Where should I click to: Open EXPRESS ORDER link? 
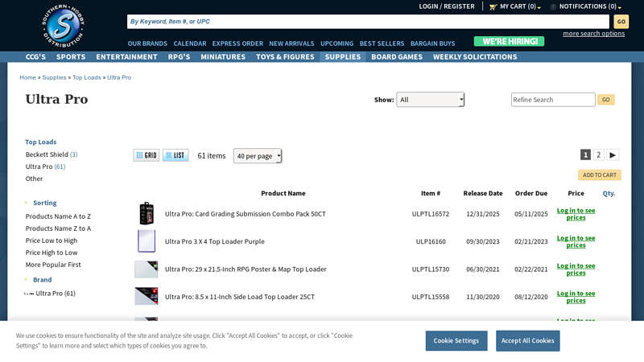[x=237, y=43]
